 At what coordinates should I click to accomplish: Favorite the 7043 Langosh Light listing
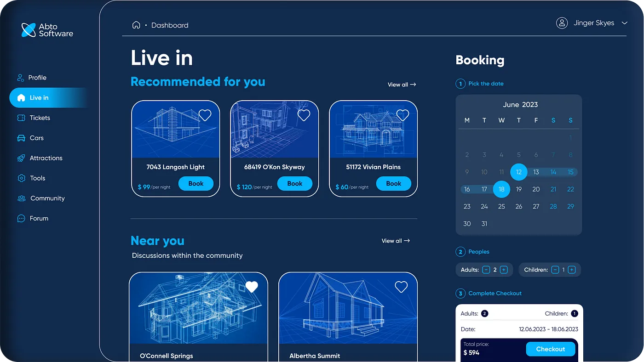point(205,115)
